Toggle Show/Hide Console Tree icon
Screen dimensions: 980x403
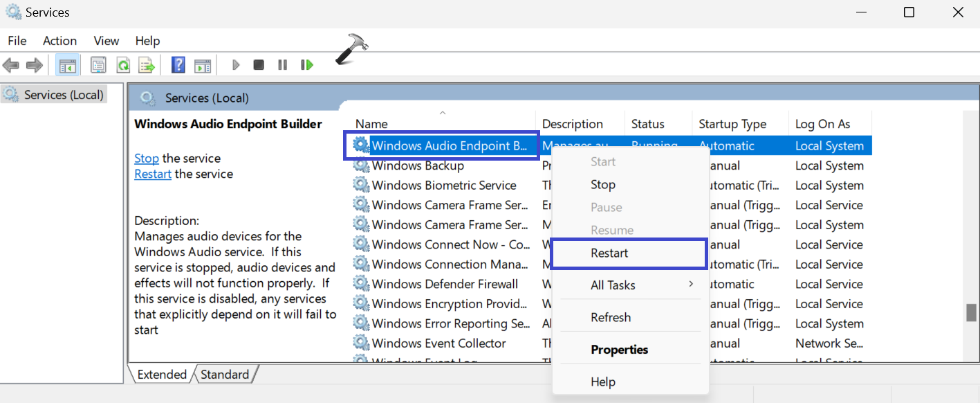(x=67, y=65)
